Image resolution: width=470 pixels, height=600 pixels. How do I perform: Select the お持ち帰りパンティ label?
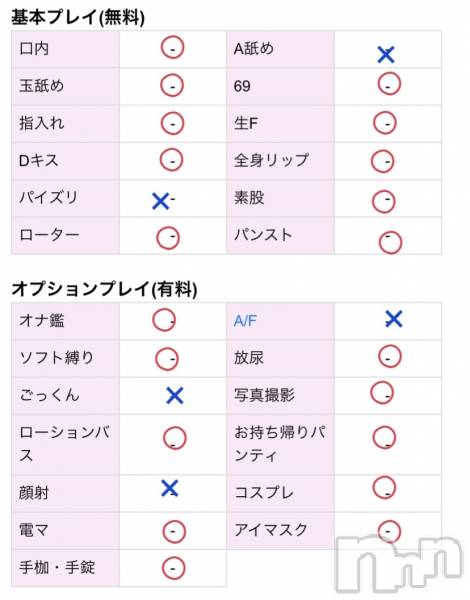point(280,444)
